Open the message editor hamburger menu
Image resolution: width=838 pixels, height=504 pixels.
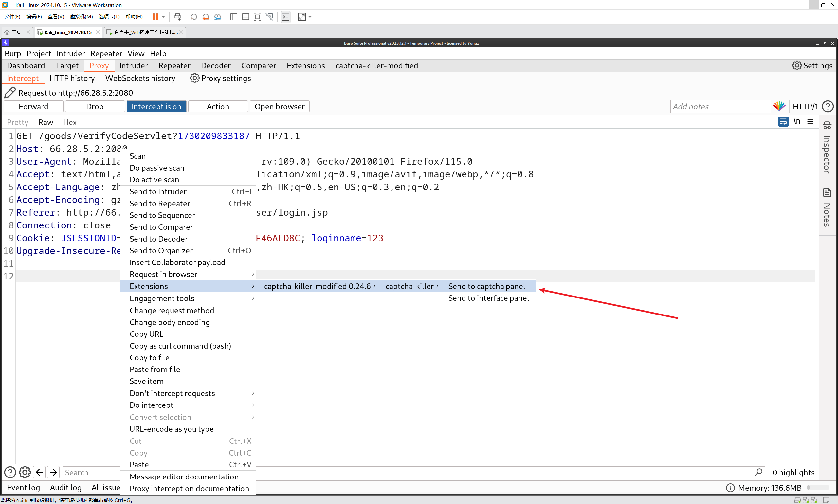[811, 122]
